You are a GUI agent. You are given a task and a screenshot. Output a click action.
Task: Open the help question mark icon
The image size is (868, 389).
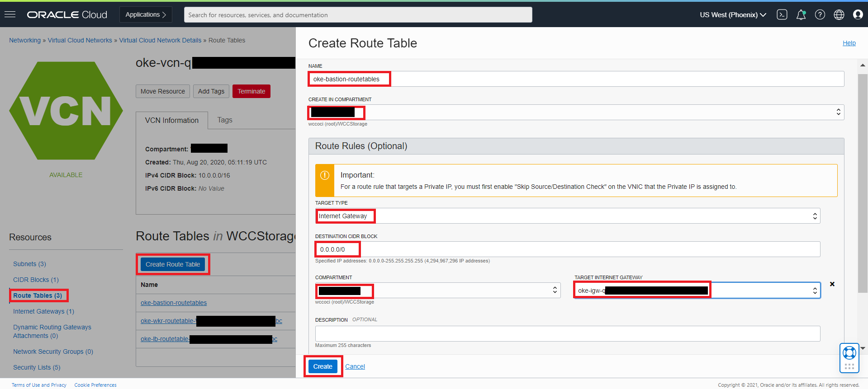coord(820,14)
